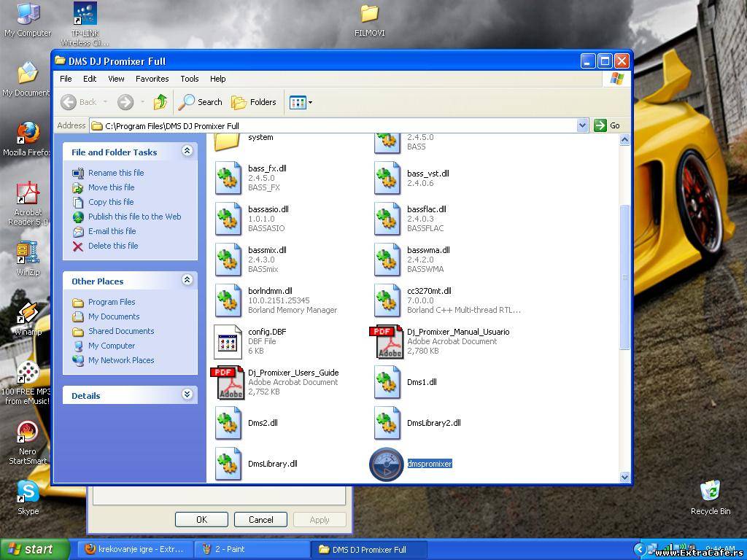
Task: Select Dj_Promixer_Users_Guide PDF icon
Action: (228, 383)
